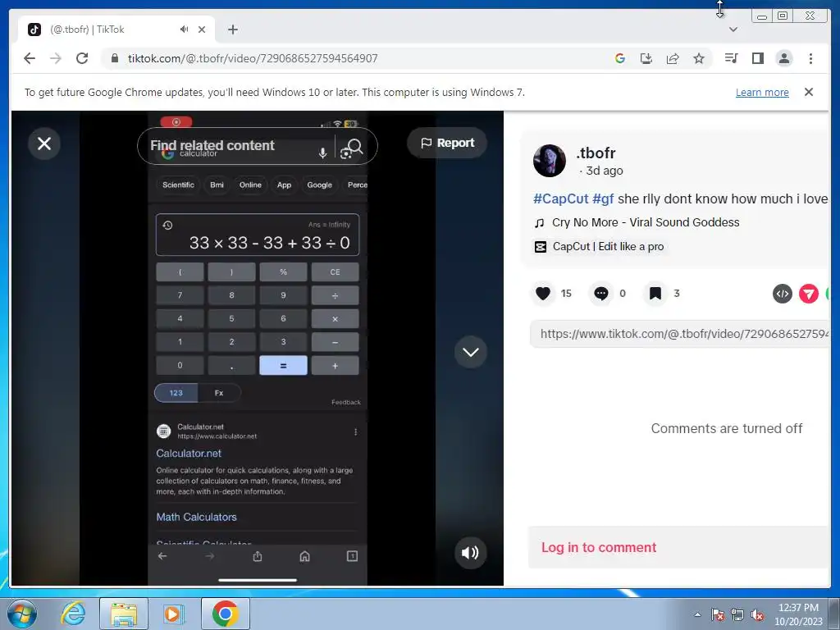
Task: Open .tbofr profile avatar
Action: point(549,161)
